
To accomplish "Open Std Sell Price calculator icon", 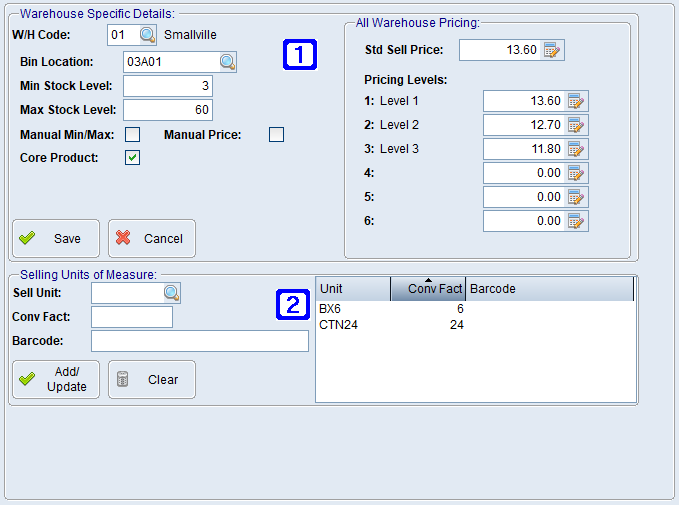I will click(552, 50).
